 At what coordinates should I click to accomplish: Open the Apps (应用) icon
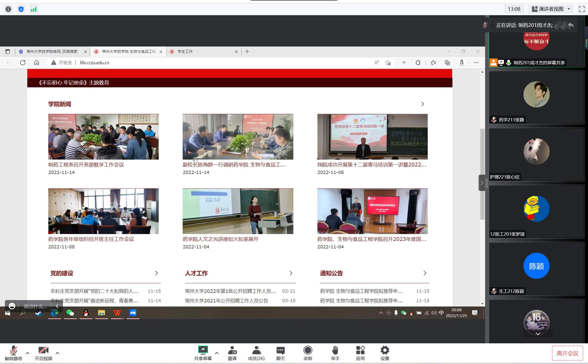coord(360,350)
